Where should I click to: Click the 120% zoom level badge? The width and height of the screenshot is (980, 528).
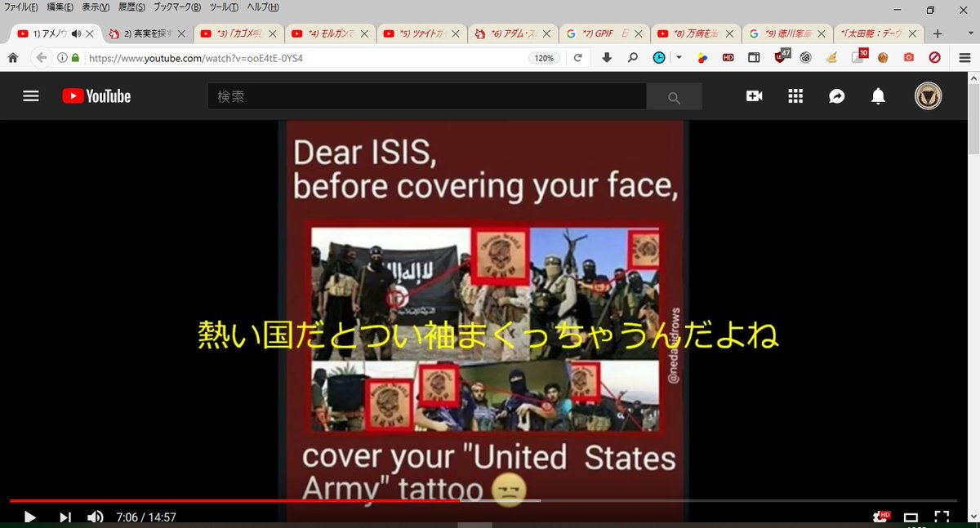click(x=545, y=58)
